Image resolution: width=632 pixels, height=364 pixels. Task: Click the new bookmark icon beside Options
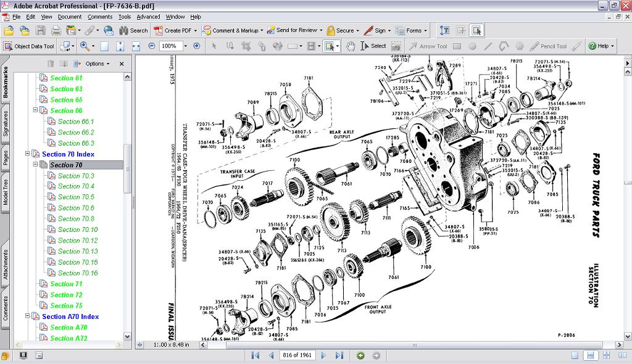tap(77, 64)
